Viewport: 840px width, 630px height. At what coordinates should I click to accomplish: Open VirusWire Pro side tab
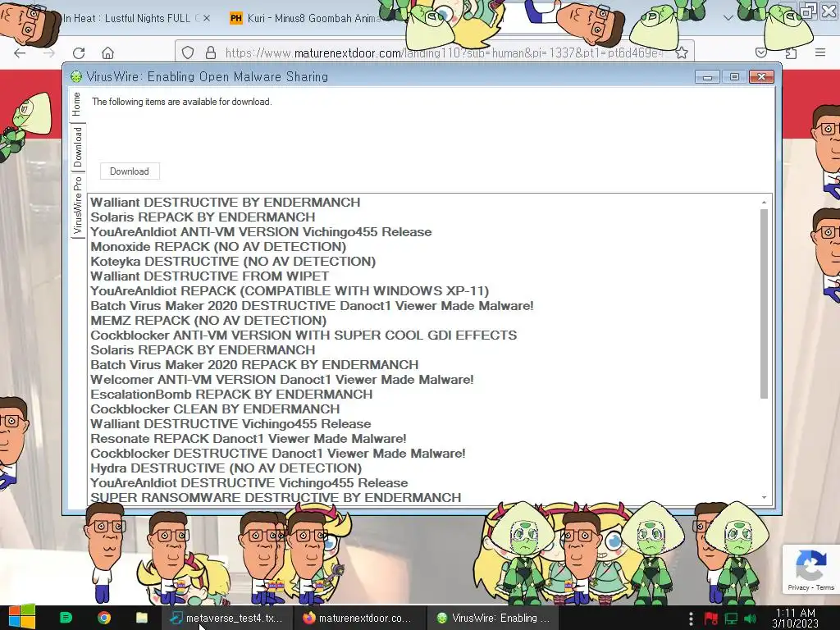78,205
